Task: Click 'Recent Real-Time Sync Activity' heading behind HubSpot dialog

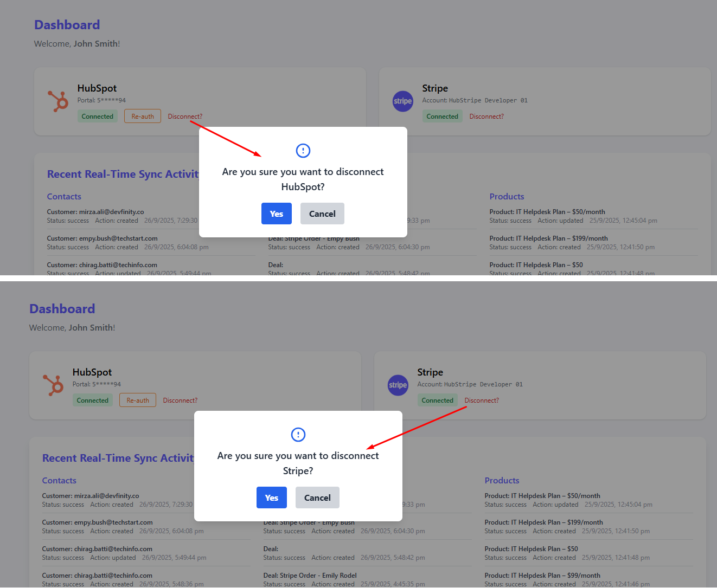Action: tap(123, 174)
